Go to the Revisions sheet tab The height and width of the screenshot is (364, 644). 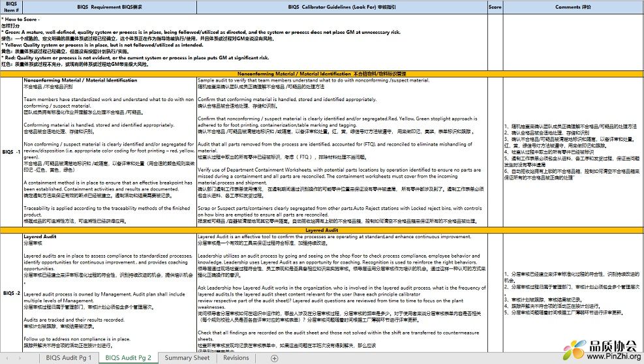[x=236, y=358]
